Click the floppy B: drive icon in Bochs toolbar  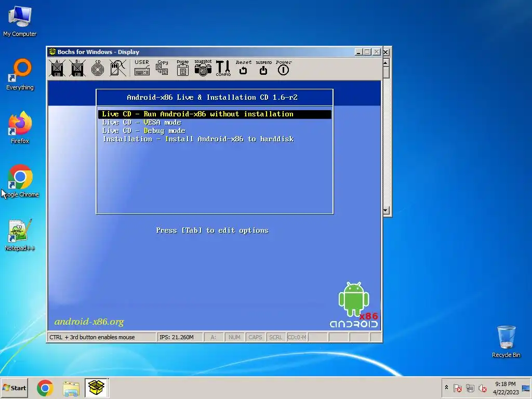(77, 68)
